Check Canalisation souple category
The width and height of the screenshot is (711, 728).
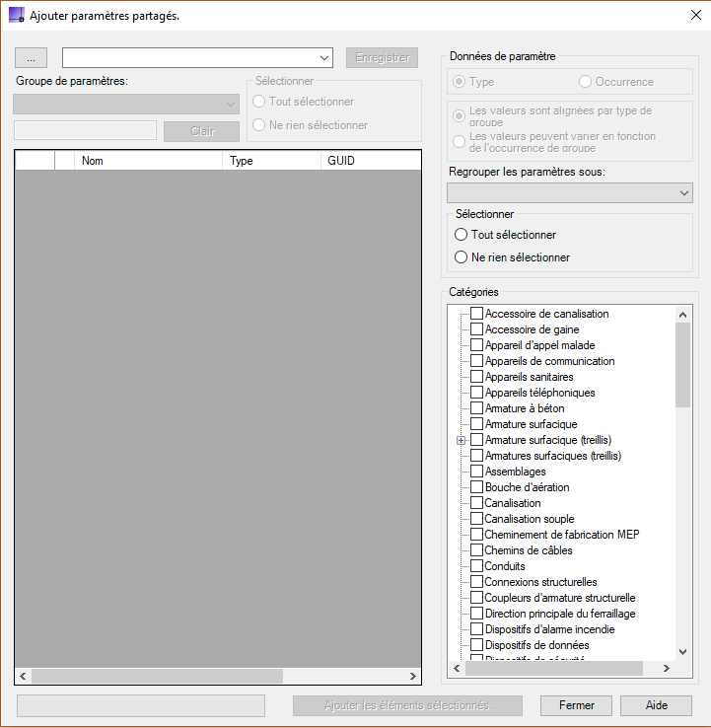pos(476,519)
